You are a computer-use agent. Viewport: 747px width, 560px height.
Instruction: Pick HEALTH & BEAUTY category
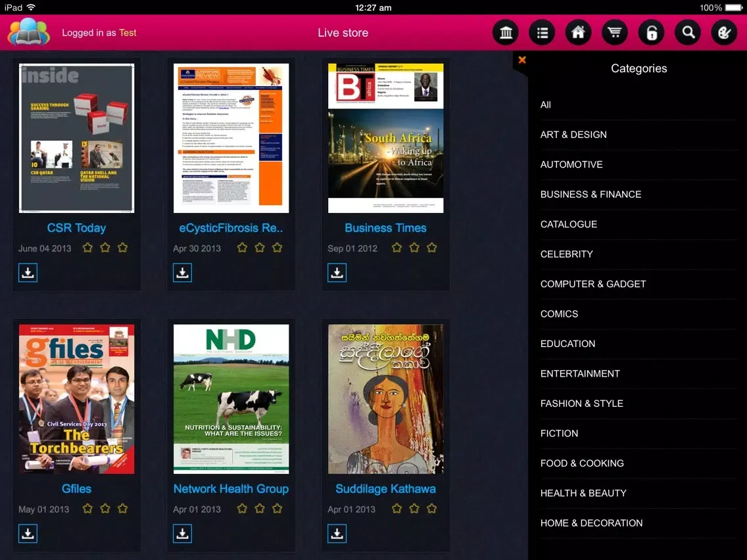639,494
